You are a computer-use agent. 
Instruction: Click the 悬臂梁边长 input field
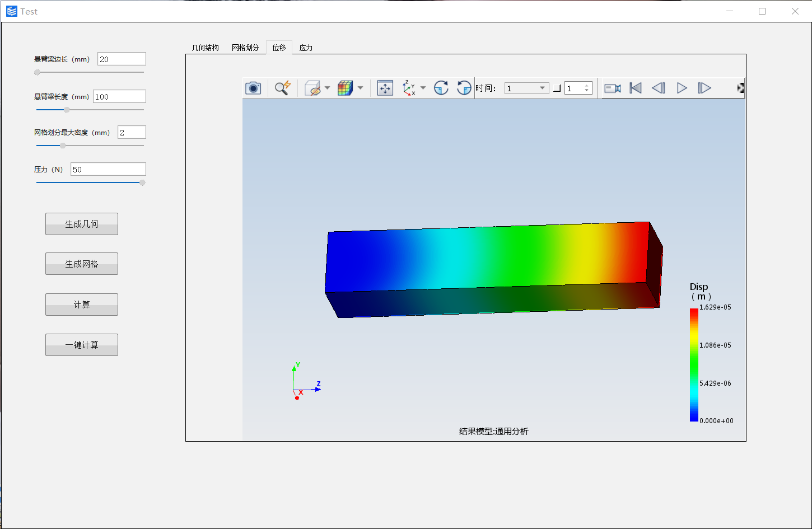pyautogui.click(x=122, y=59)
